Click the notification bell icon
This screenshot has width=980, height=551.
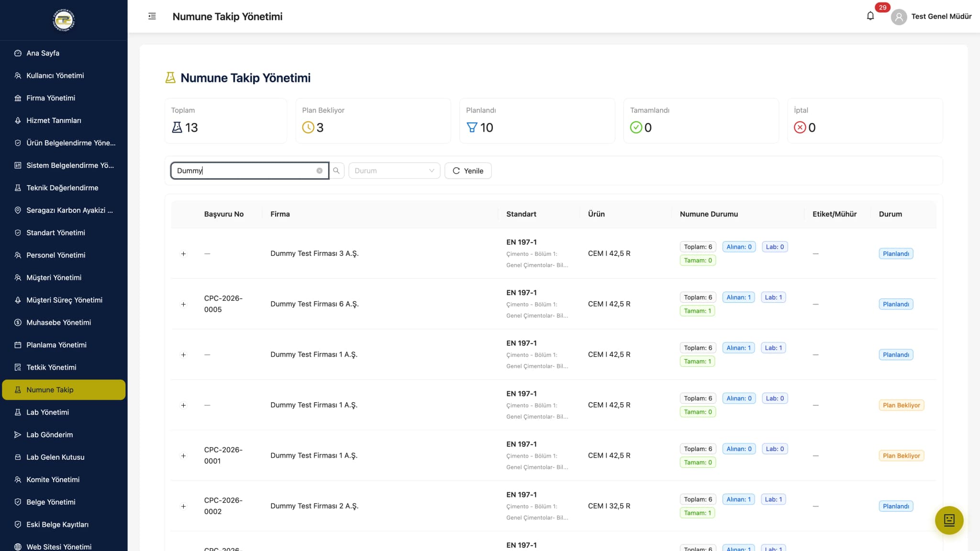[870, 16]
